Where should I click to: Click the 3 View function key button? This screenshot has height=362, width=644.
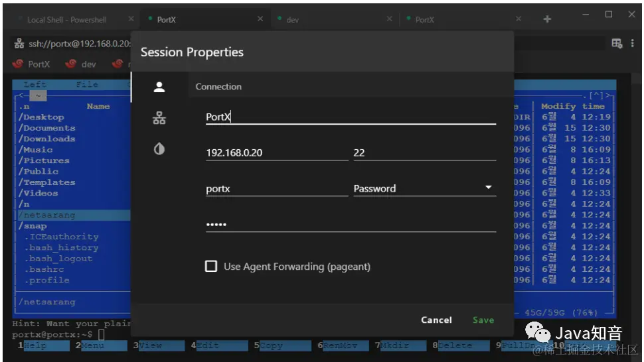tap(159, 345)
